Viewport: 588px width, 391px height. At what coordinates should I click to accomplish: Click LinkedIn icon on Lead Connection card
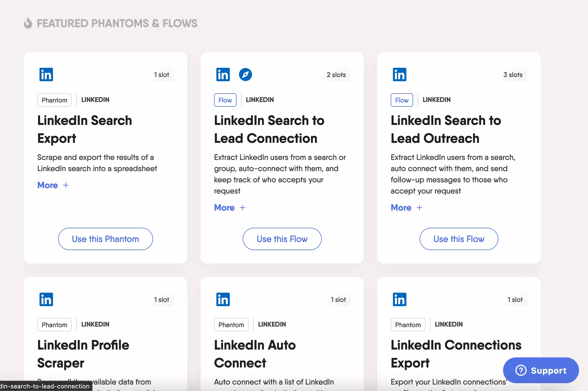tap(223, 75)
